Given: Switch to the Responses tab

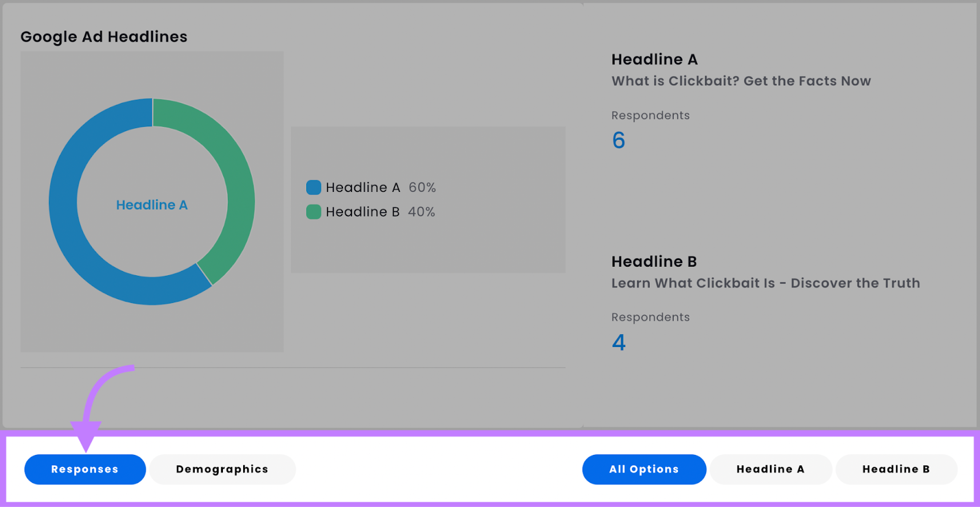Looking at the screenshot, I should (x=85, y=470).
